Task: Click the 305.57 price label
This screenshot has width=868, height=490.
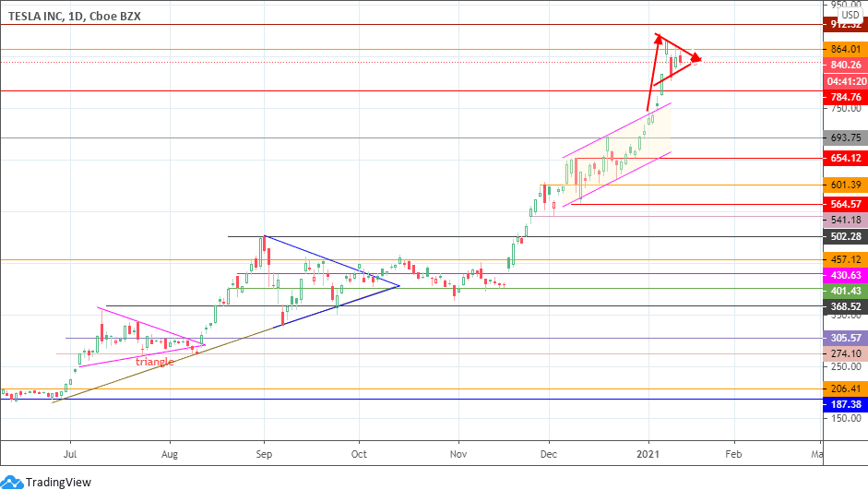Action: pyautogui.click(x=845, y=338)
